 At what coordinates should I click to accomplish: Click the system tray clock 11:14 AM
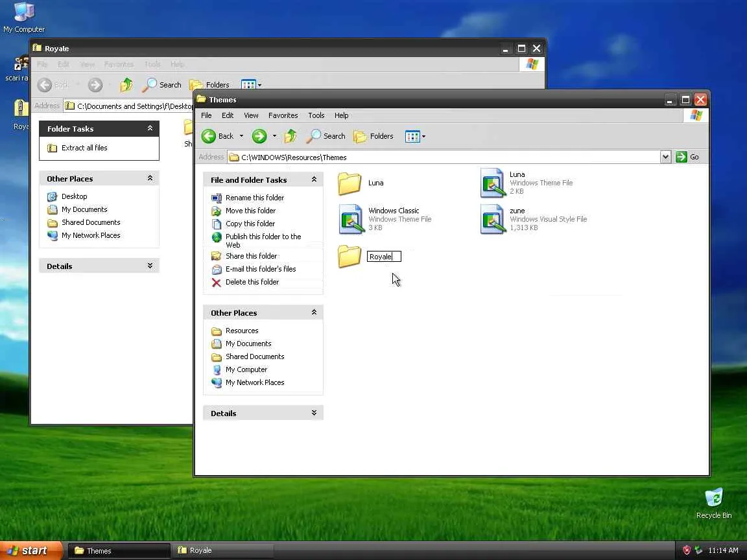click(x=723, y=550)
